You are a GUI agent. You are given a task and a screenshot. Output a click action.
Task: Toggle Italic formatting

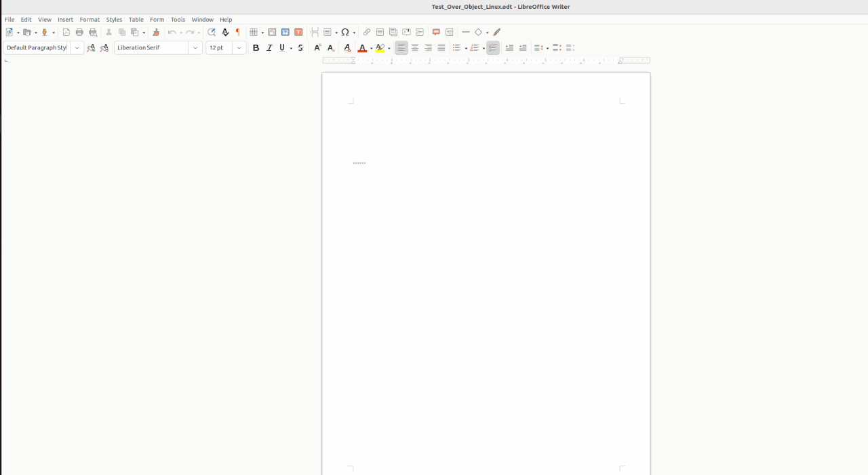coord(269,48)
